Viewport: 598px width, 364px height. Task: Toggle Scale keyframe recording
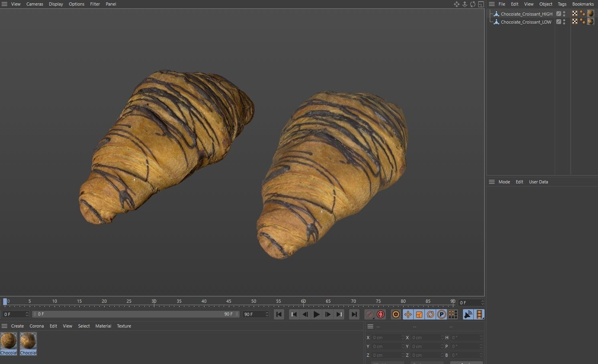click(x=419, y=314)
